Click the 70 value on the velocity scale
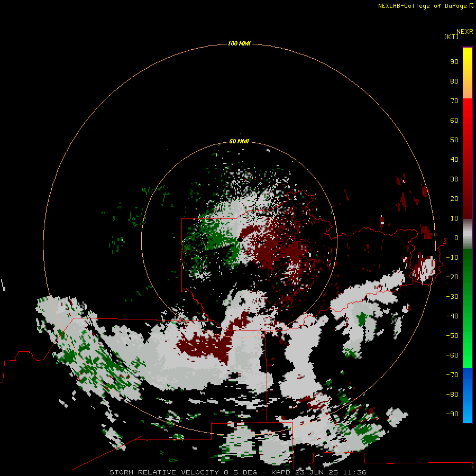This screenshot has height=476, width=476. (x=454, y=101)
